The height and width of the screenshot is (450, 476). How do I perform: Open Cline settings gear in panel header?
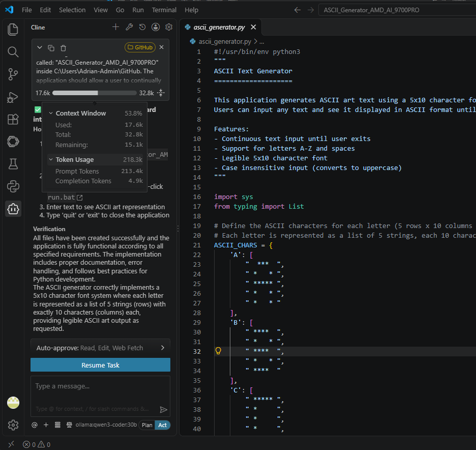click(x=169, y=27)
